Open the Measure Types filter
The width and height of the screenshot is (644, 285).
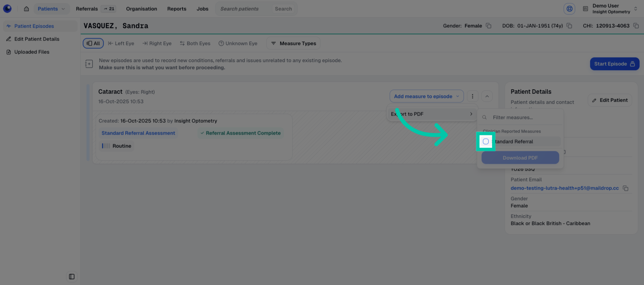(x=293, y=43)
